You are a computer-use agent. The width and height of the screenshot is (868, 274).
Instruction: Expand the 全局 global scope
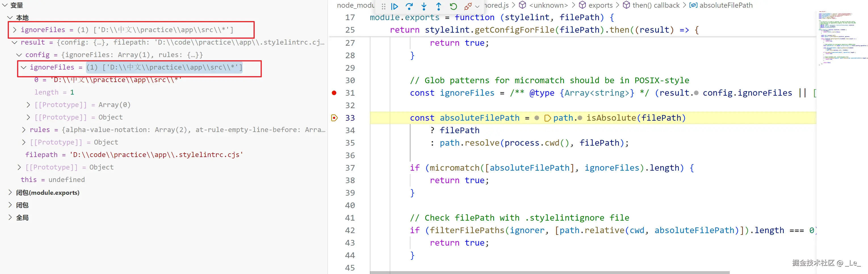click(10, 217)
